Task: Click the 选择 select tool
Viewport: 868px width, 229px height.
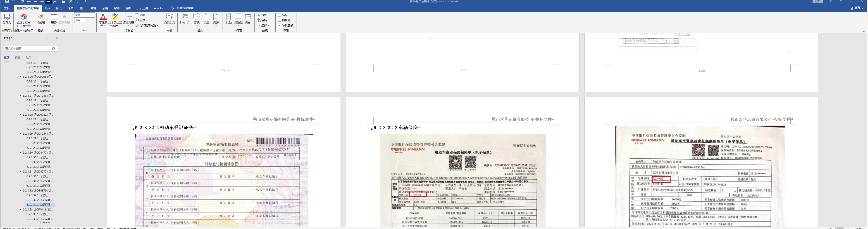Action: coord(263,25)
